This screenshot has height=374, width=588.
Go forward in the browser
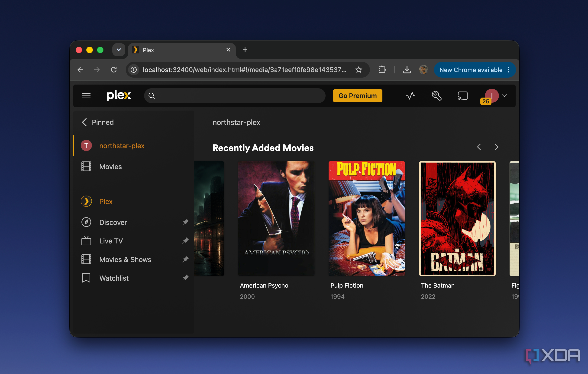click(97, 70)
